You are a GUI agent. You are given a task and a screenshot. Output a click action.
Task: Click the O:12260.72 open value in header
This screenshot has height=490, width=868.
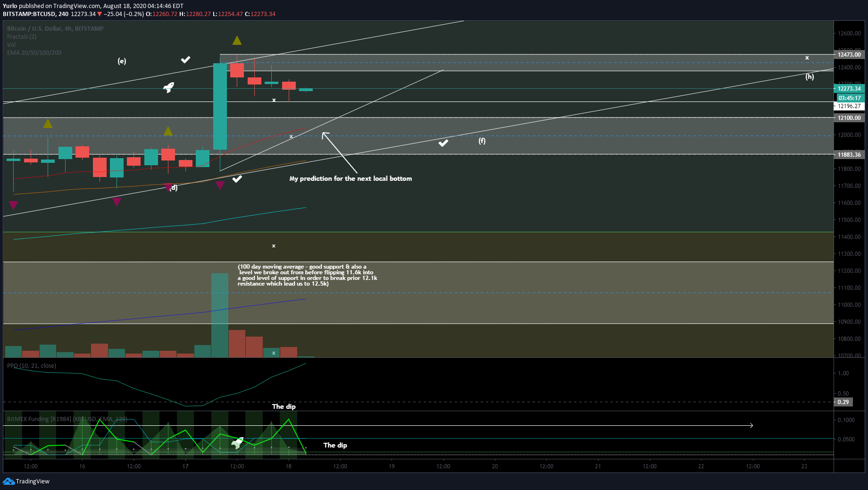pyautogui.click(x=161, y=14)
